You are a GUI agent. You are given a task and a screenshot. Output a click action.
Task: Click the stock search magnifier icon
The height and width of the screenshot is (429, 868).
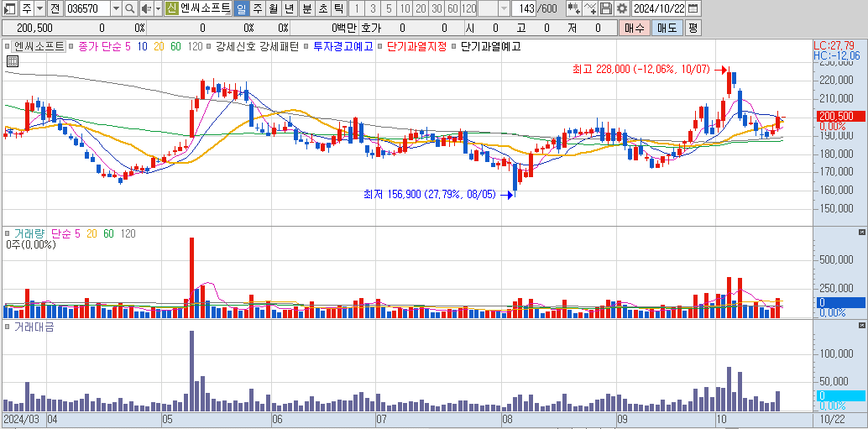pyautogui.click(x=129, y=8)
